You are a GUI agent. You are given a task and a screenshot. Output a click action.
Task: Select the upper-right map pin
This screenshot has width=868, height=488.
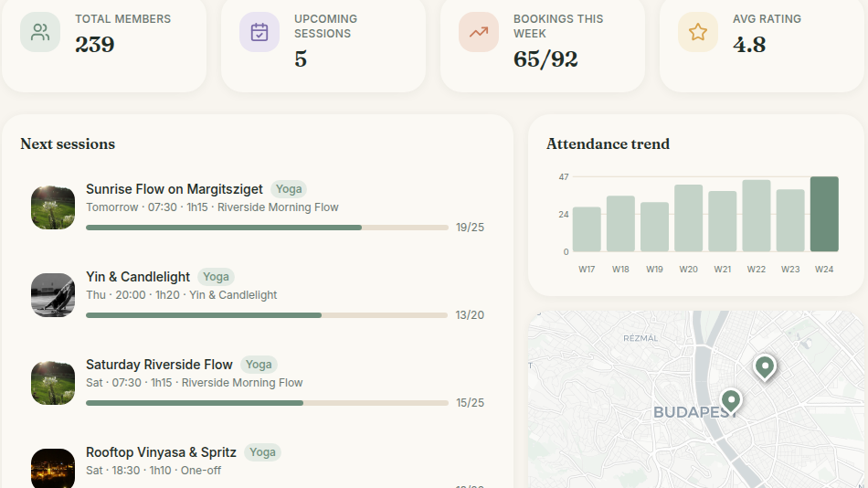pyautogui.click(x=765, y=366)
